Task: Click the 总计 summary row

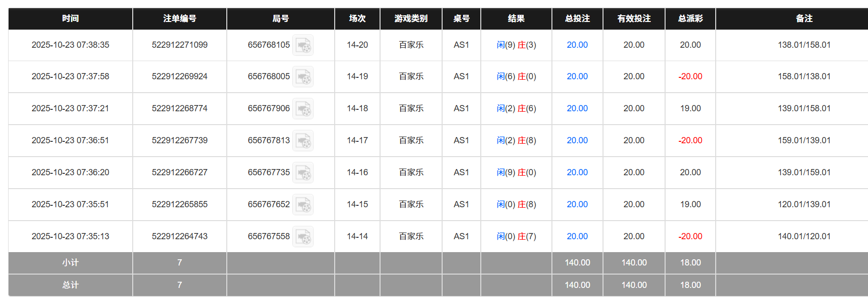Action: point(70,285)
